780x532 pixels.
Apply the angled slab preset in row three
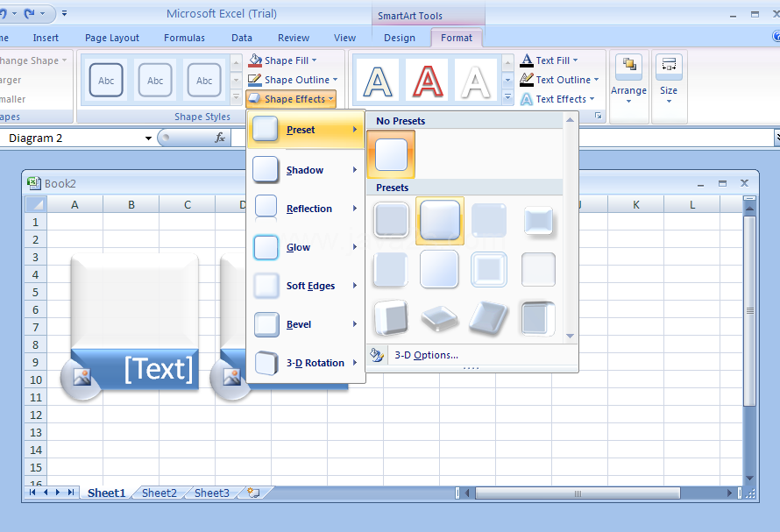point(489,318)
